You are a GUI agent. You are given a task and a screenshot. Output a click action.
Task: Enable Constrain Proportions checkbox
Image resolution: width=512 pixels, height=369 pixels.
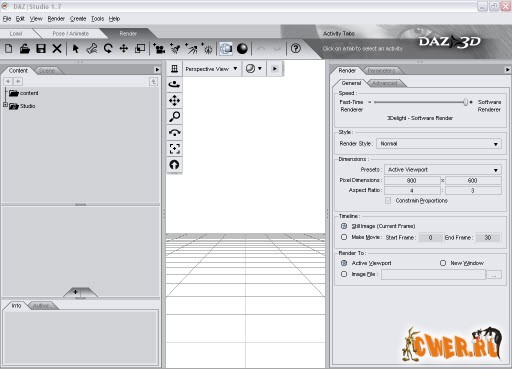[388, 201]
